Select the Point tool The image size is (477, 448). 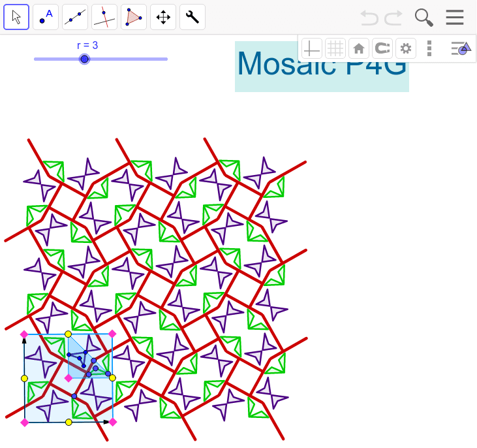pyautogui.click(x=46, y=17)
